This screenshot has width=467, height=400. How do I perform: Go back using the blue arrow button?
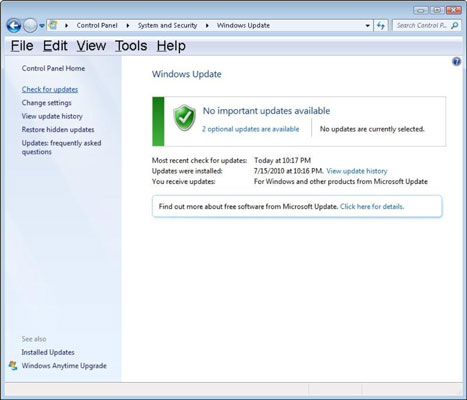(14, 25)
